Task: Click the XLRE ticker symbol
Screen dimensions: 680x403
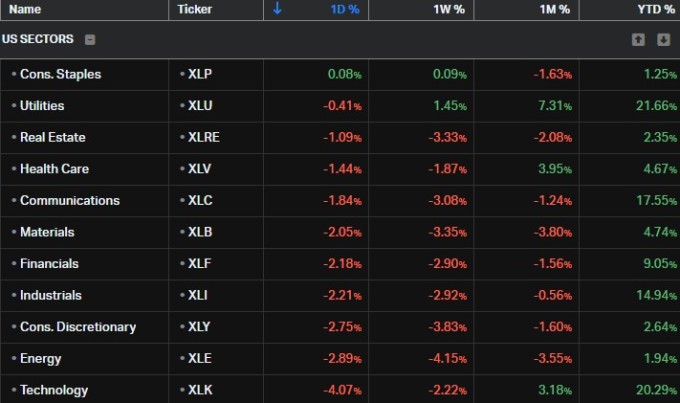Action: point(203,137)
